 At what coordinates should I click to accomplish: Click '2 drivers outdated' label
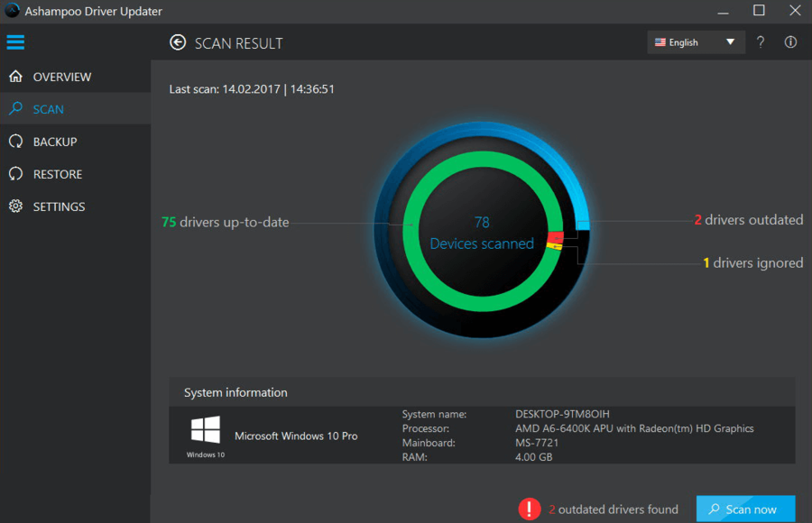coord(749,219)
